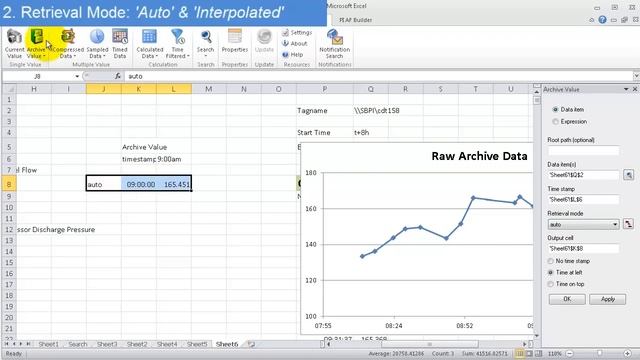The image size is (640, 360).
Task: Open the Name Box dropdown arrow
Action: [77, 76]
